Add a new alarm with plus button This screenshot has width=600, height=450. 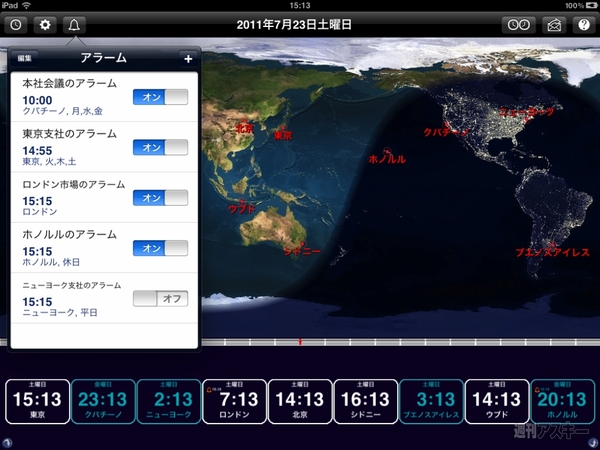click(188, 59)
